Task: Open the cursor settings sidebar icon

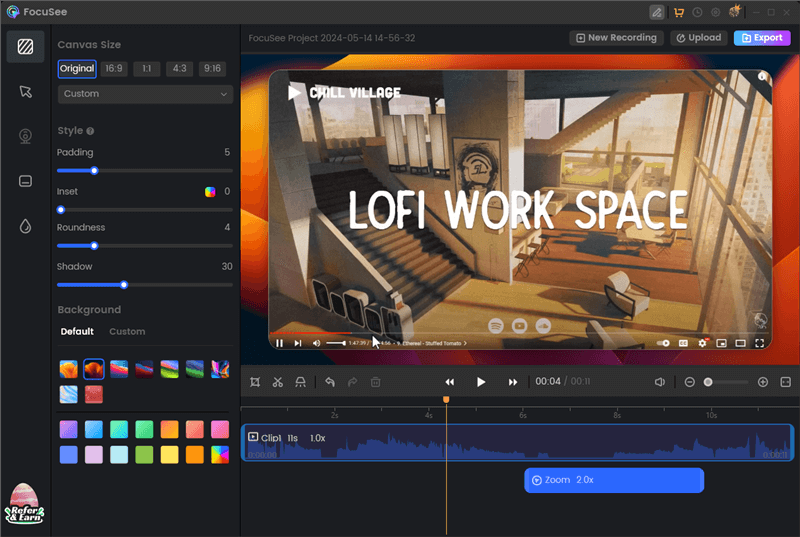Action: pyautogui.click(x=26, y=92)
